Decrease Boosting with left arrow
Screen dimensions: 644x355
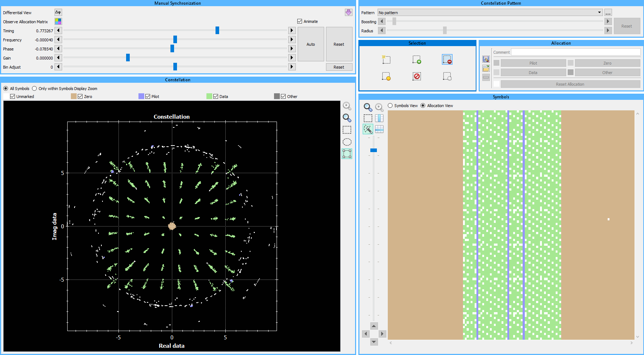tap(382, 21)
